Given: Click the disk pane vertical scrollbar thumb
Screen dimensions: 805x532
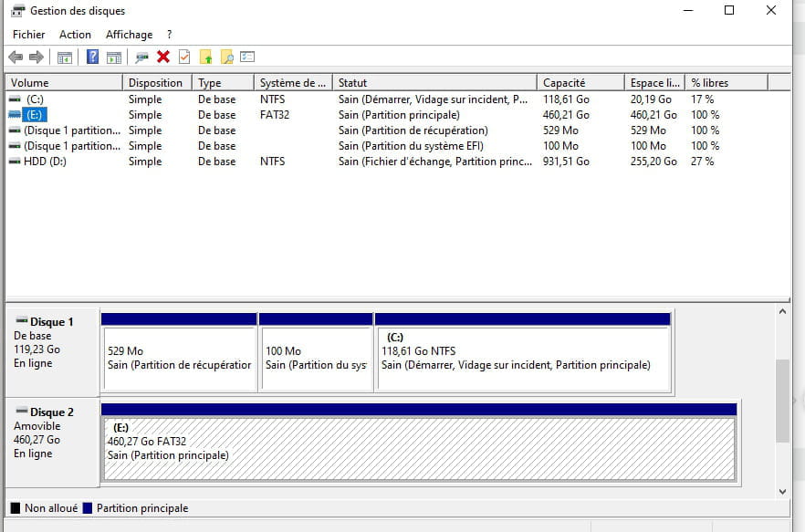Looking at the screenshot, I should click(x=782, y=401).
